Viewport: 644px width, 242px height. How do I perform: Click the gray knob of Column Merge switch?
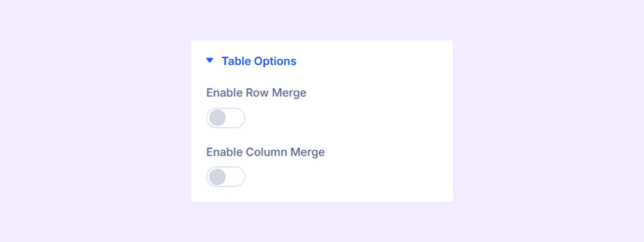click(x=218, y=177)
